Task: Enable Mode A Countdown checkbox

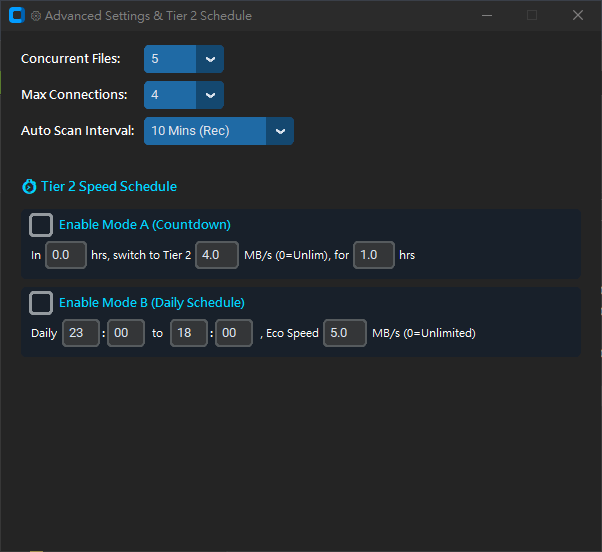Action: [41, 225]
